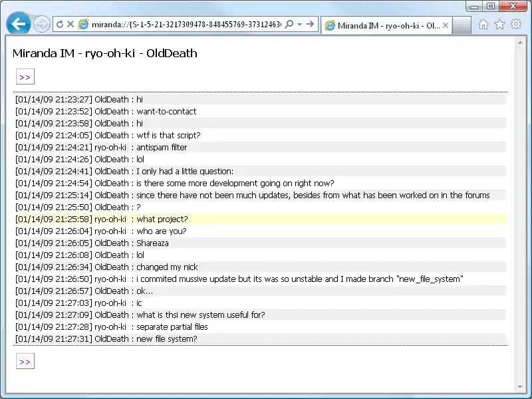532x399 pixels.
Task: Click the 'hi' message at 21:23:58
Action: (x=140, y=124)
